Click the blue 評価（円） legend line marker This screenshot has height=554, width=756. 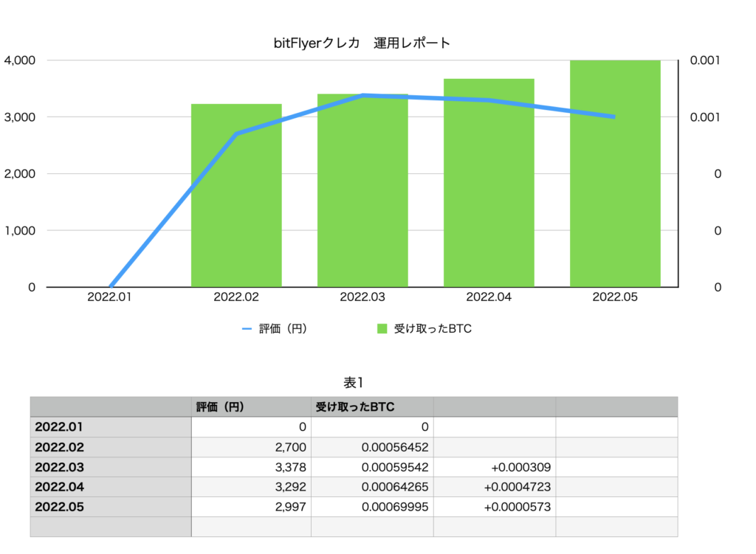tap(247, 328)
